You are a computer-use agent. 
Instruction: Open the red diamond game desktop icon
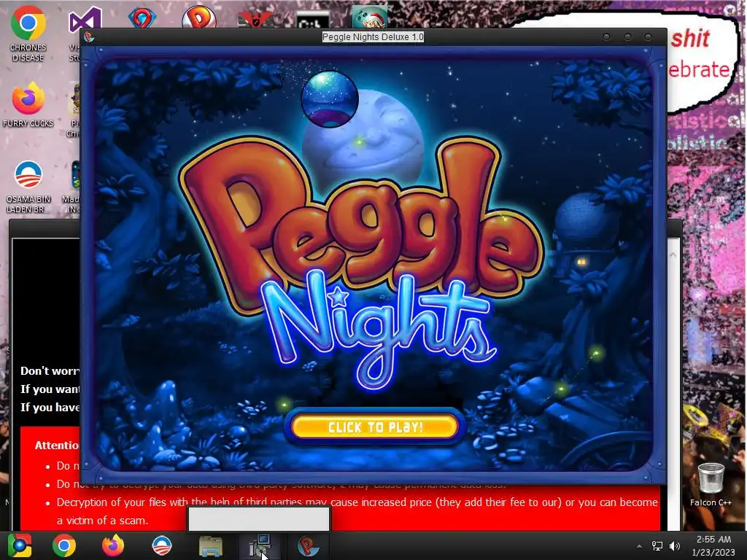(x=142, y=18)
